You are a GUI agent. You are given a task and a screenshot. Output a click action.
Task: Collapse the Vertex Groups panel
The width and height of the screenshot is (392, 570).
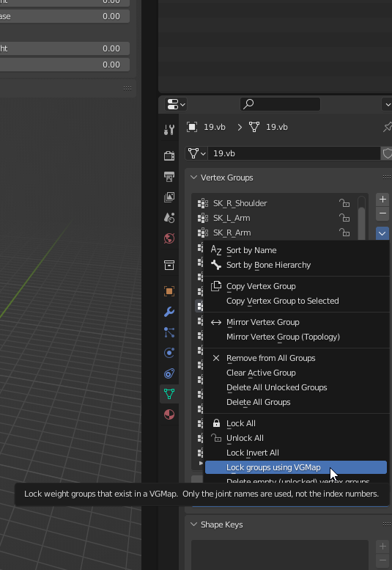tap(194, 178)
